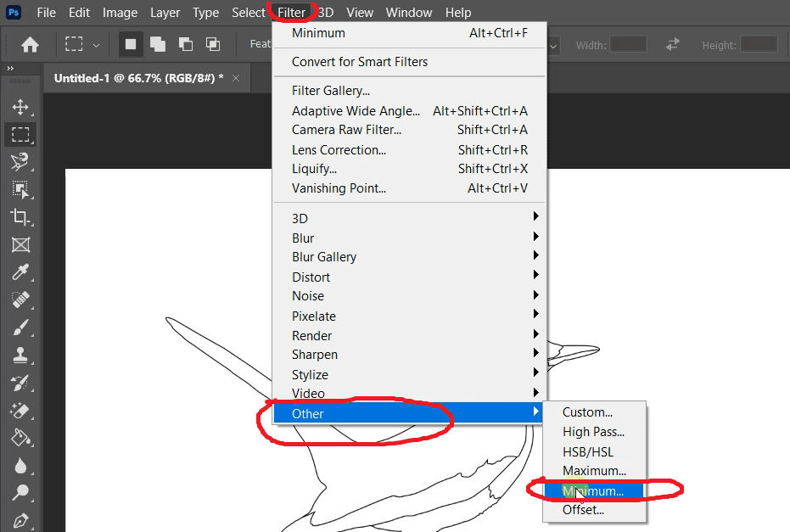Open the View menu
Image resolution: width=790 pixels, height=532 pixels.
coord(360,13)
